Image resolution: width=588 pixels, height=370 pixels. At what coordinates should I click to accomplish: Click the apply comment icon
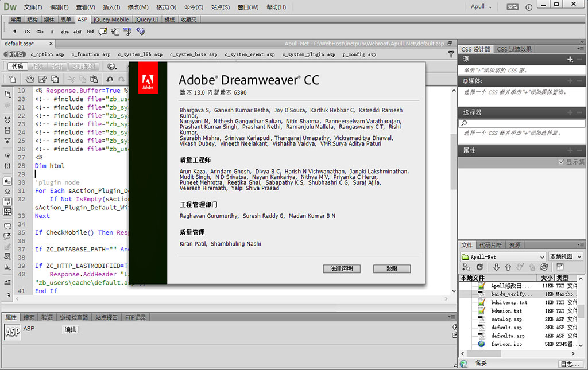tap(7, 226)
